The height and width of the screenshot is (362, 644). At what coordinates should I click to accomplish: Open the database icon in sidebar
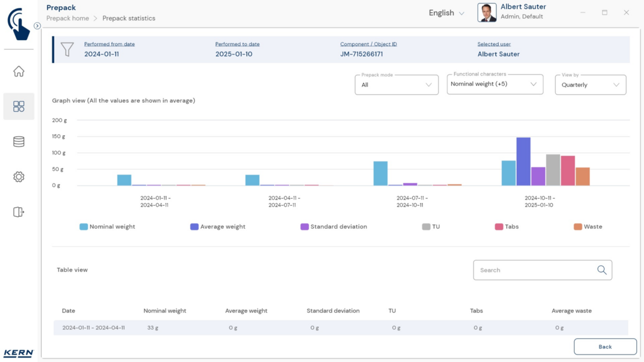[x=19, y=142]
